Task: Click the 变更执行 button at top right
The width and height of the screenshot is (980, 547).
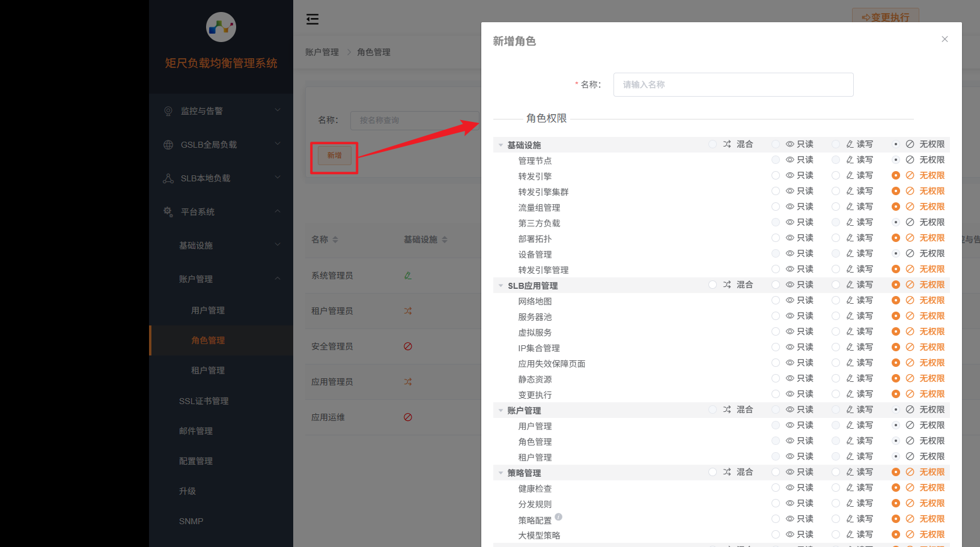Action: point(886,17)
